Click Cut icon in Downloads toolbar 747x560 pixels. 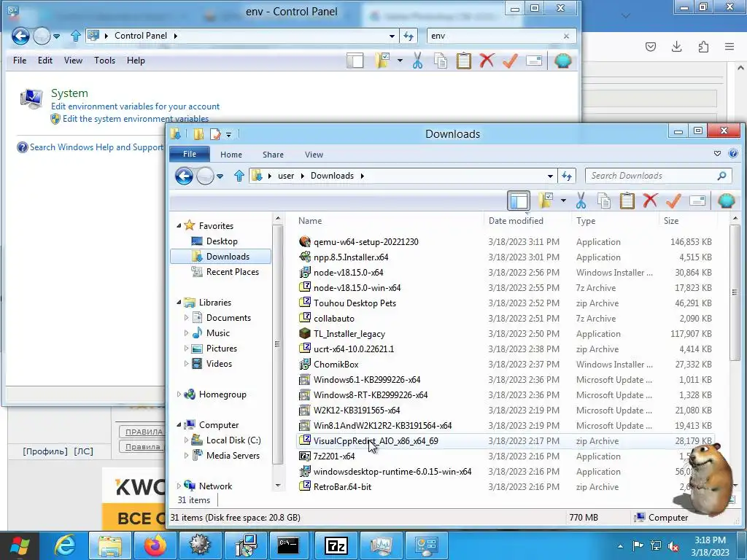581,201
